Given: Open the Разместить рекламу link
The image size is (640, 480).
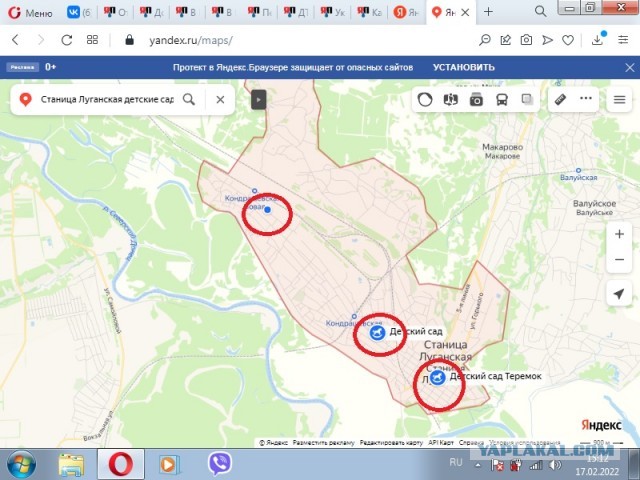Looking at the screenshot, I should pyautogui.click(x=324, y=443).
